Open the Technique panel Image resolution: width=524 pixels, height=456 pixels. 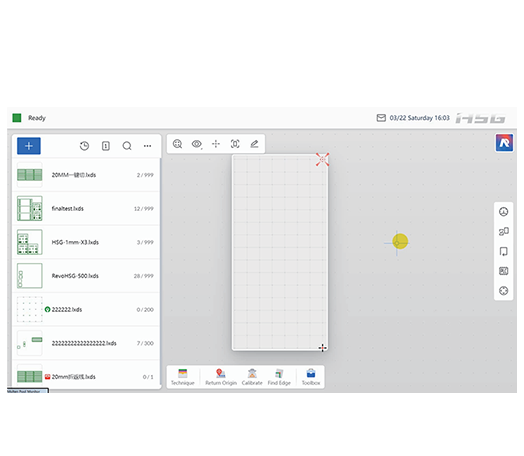click(182, 377)
